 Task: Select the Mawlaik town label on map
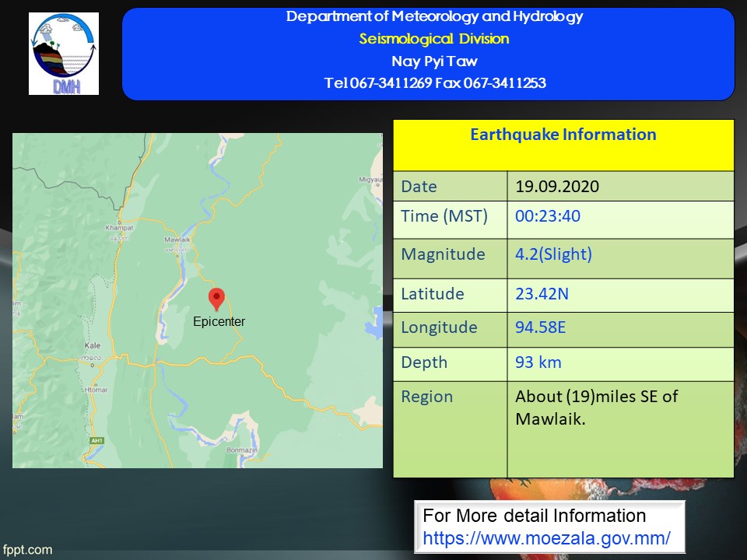(178, 240)
